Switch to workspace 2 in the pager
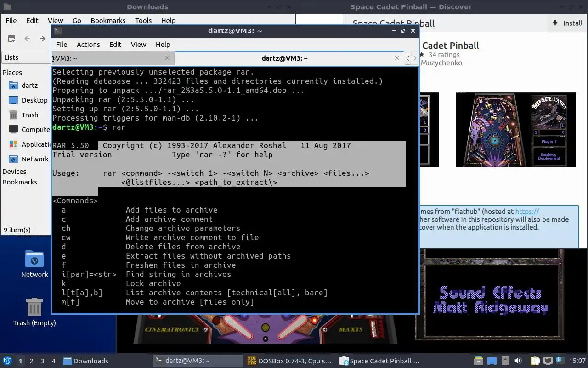Screen dimensions: 588x368 coord(32,361)
